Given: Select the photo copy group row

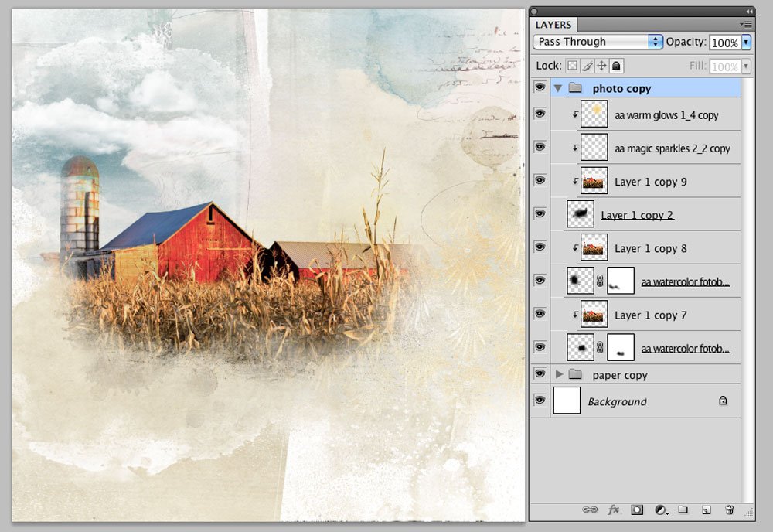Looking at the screenshot, I should click(645, 88).
